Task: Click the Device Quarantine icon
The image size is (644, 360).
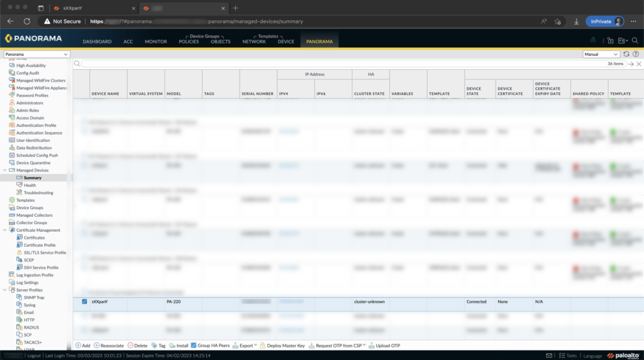Action: (x=12, y=163)
